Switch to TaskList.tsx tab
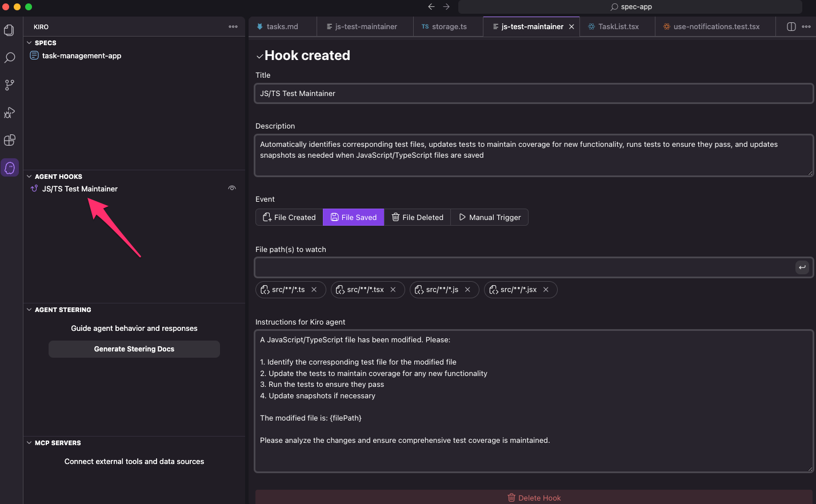The height and width of the screenshot is (504, 816). 618,27
